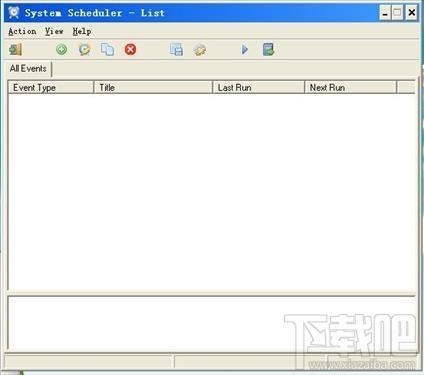Image resolution: width=424 pixels, height=375 pixels.
Task: Click the exit door toolbar icon
Action: 15,50
